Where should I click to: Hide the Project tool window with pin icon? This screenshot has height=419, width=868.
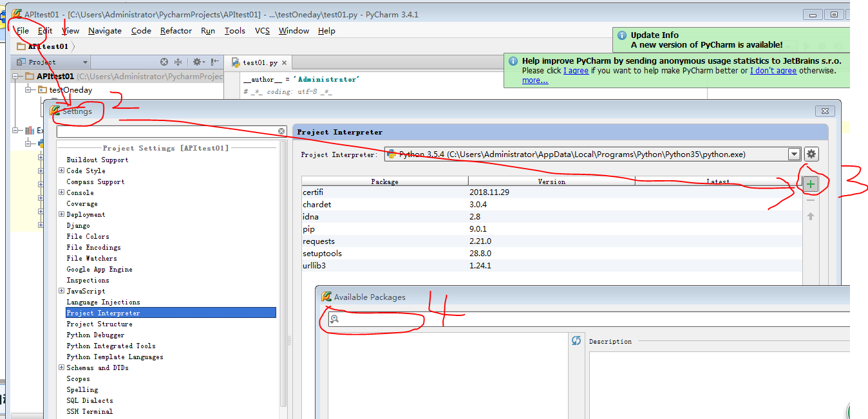pyautogui.click(x=215, y=62)
